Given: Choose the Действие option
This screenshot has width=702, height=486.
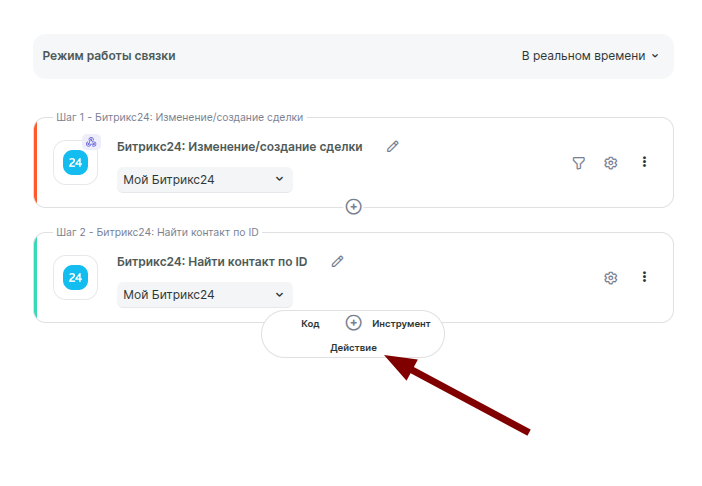Looking at the screenshot, I should [x=353, y=348].
